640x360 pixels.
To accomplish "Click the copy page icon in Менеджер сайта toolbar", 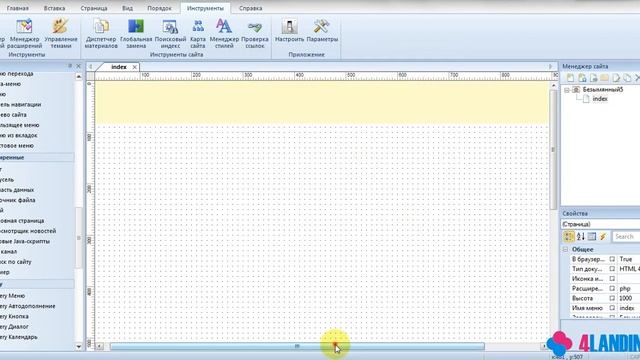I will tap(627, 78).
